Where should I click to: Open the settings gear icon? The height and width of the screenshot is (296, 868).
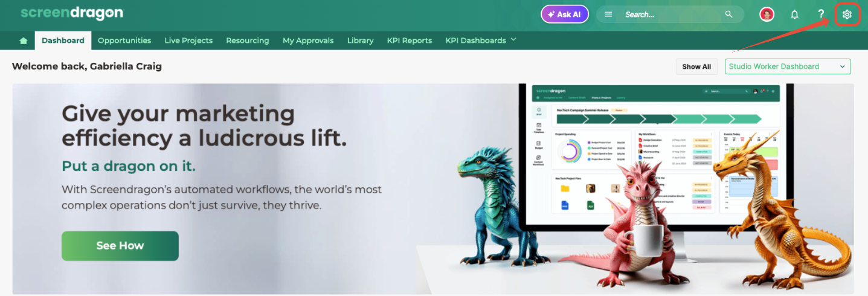[x=847, y=14]
